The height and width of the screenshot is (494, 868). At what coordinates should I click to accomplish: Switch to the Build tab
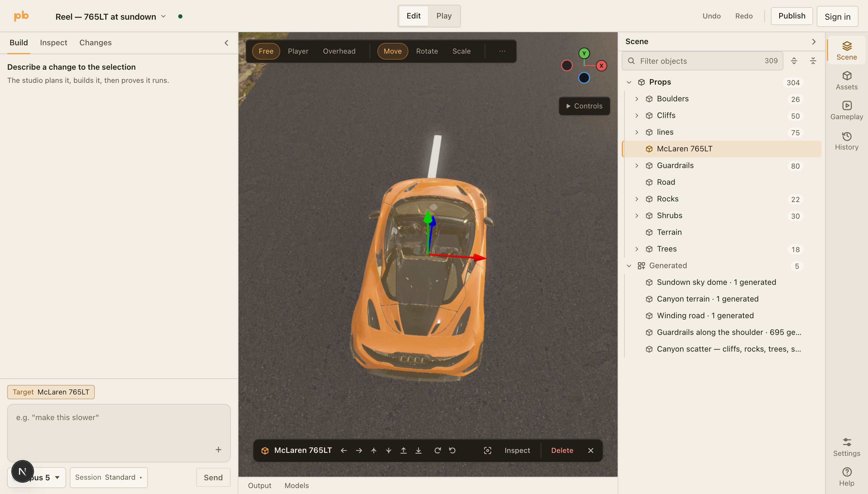point(19,43)
